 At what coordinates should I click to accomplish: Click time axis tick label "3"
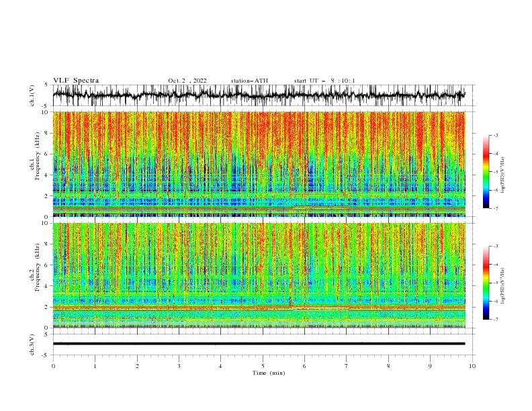pyautogui.click(x=179, y=366)
